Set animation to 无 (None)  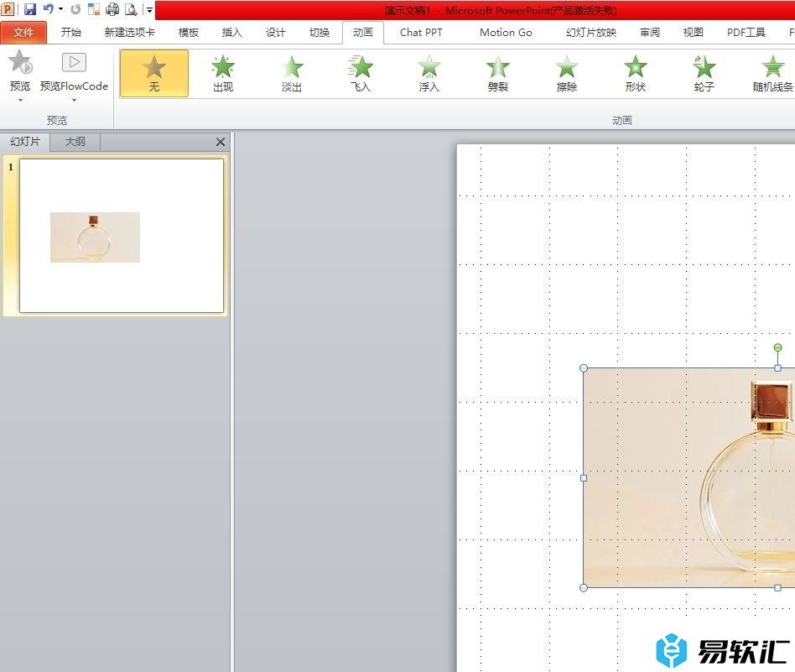154,73
